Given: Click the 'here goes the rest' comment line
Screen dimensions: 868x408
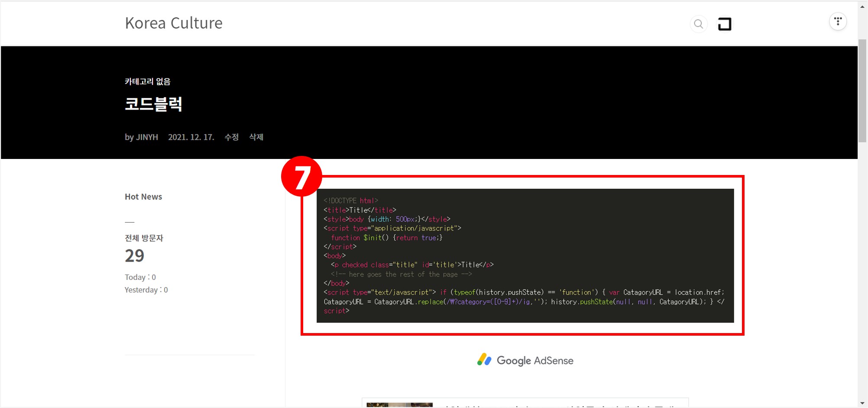Looking at the screenshot, I should [x=402, y=274].
